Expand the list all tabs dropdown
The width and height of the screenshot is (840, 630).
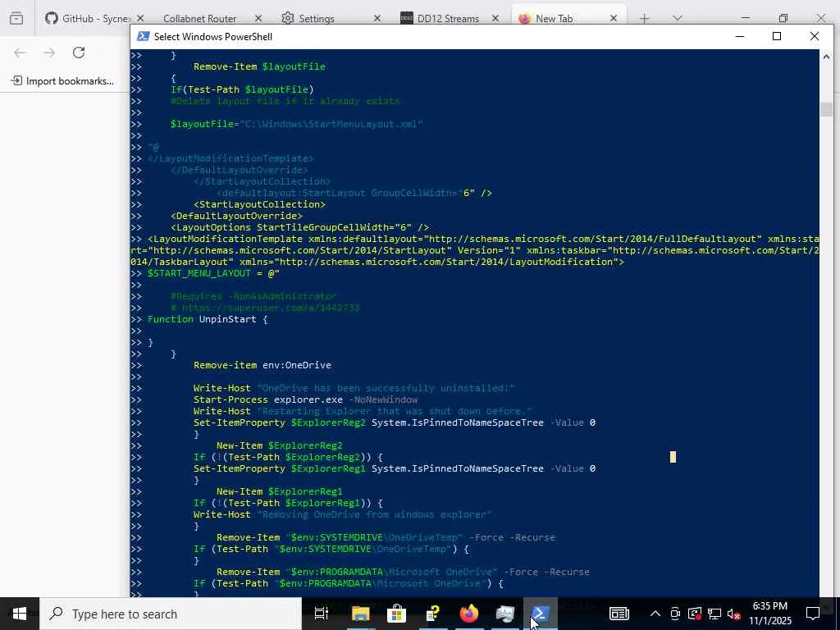[678, 18]
